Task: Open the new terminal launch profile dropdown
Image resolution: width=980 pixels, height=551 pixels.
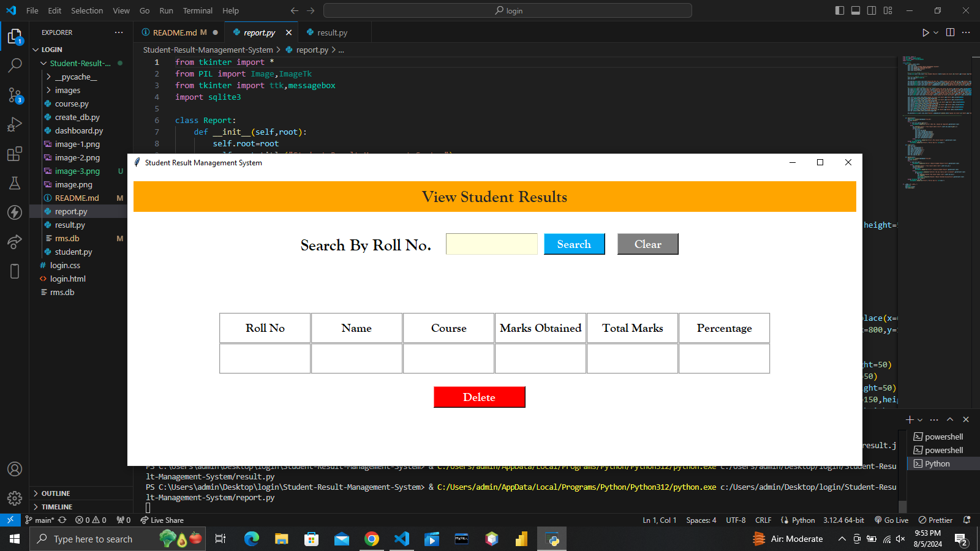Action: click(920, 419)
